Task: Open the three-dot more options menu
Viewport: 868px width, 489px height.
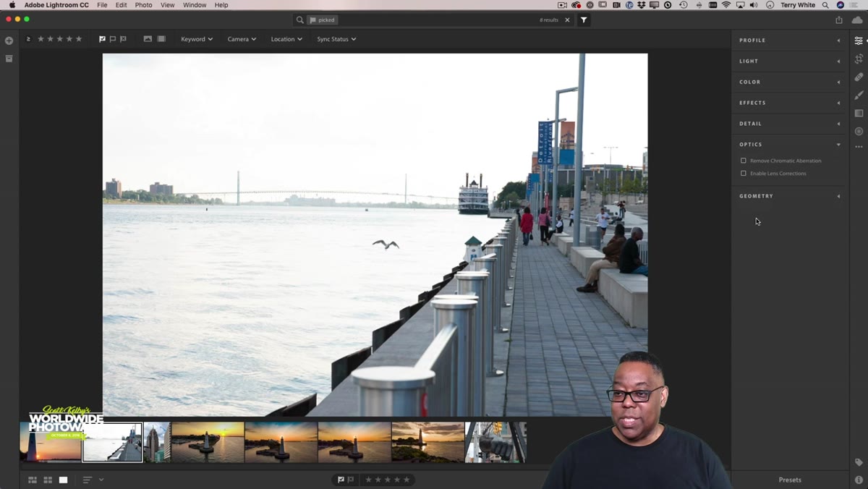Action: pyautogui.click(x=859, y=147)
